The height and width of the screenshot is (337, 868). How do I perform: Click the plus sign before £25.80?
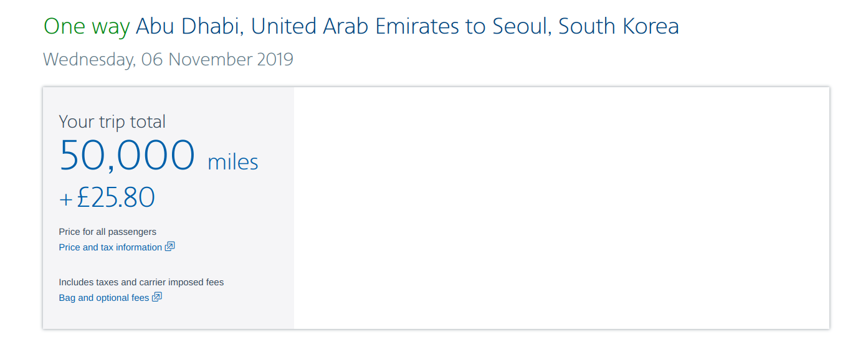pyautogui.click(x=66, y=199)
